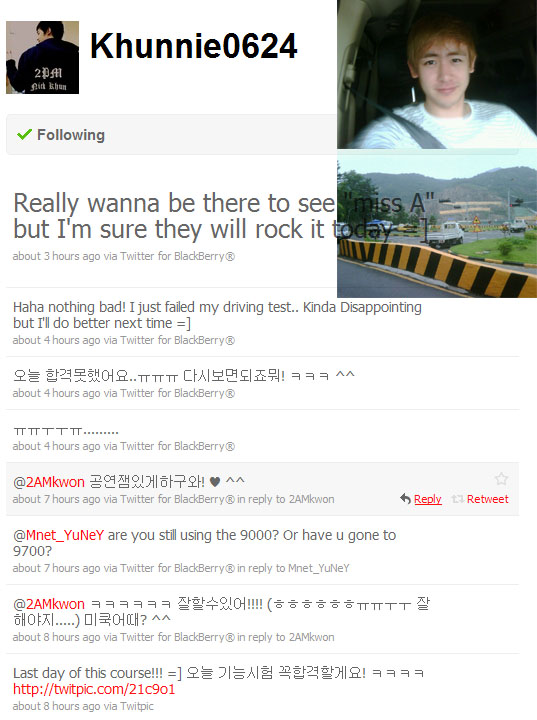Click 'about 3 hours ago' timestamp

click(56, 256)
